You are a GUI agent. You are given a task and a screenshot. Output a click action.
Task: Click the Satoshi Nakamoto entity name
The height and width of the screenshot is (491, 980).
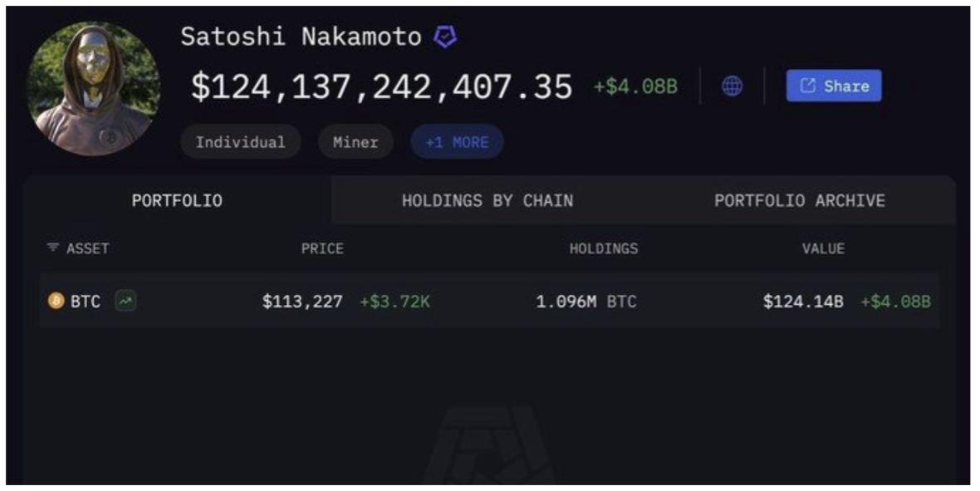[301, 37]
